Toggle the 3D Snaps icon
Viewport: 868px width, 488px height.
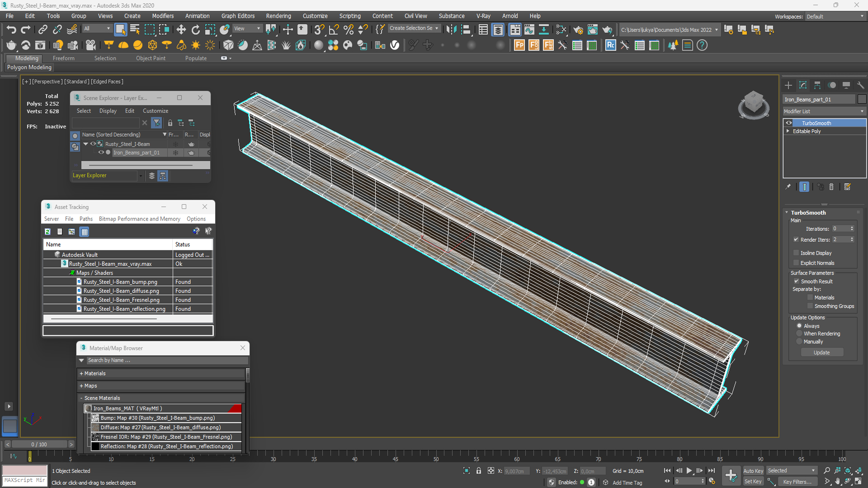pos(319,30)
